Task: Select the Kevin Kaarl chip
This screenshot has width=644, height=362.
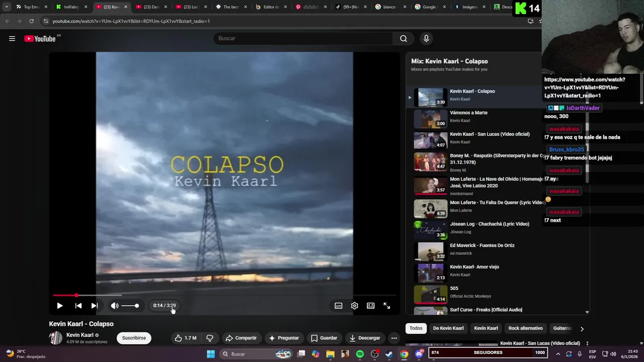Action: click(x=486, y=328)
